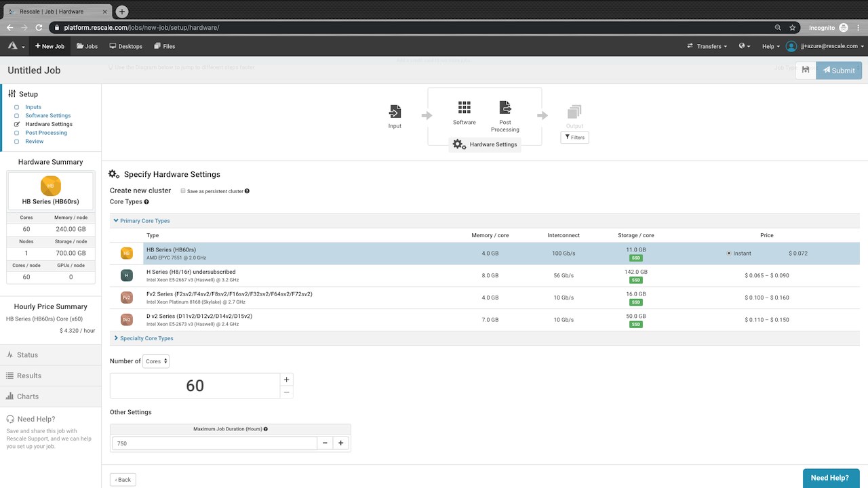The width and height of the screenshot is (868, 488).
Task: Click the Dv2 Series core type icon
Action: coord(126,320)
